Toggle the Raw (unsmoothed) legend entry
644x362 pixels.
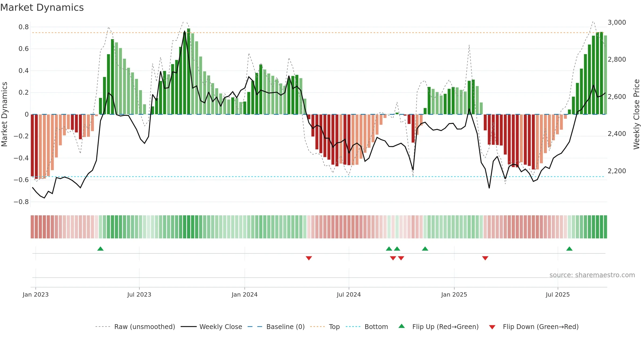pos(135,327)
